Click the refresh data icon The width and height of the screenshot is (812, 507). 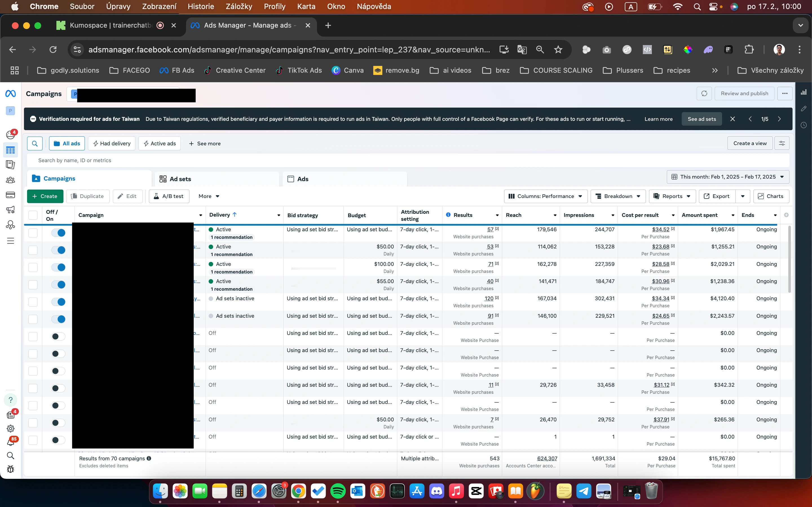point(704,94)
